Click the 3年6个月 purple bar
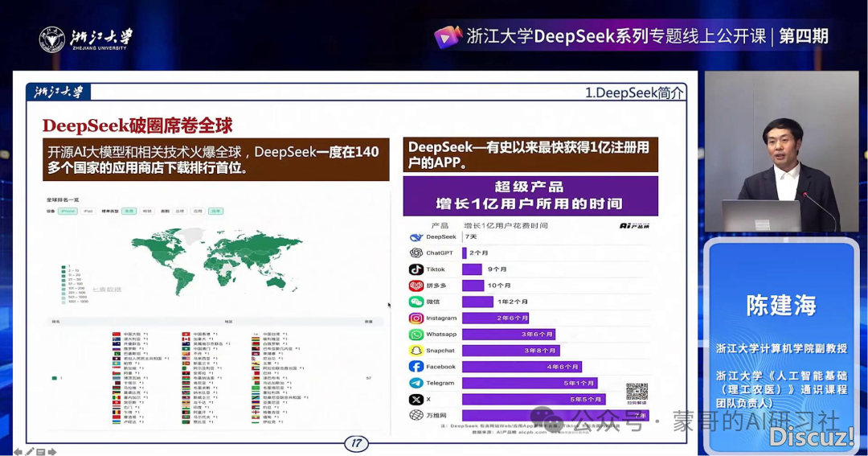 click(x=509, y=334)
